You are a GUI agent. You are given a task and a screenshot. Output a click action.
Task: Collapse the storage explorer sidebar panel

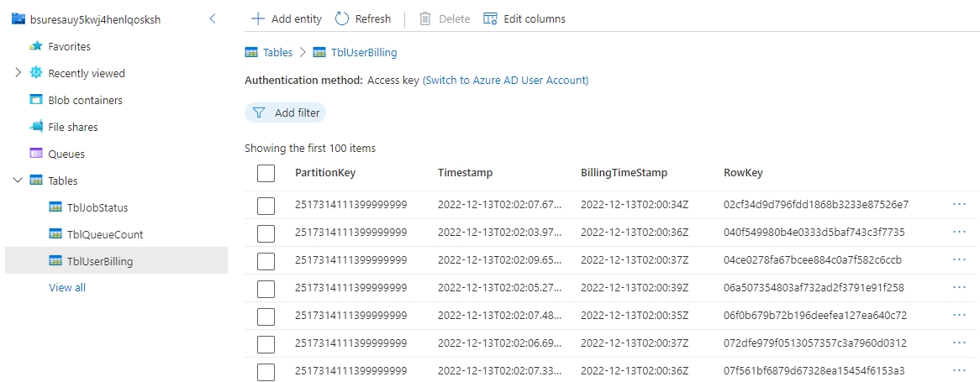coord(213,18)
